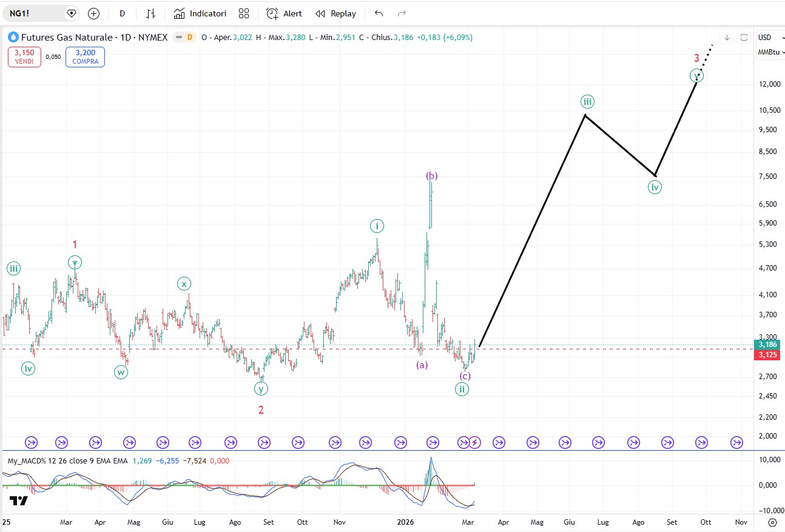Viewport: 785px width, 532px height.
Task: Start bar Replay mode
Action: [335, 13]
